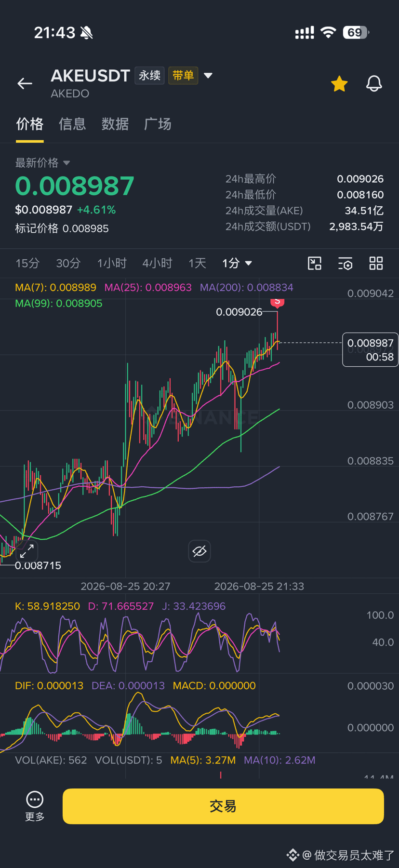Tap the VOL(AKE): 562 label
The image size is (399, 868).
click(x=51, y=760)
